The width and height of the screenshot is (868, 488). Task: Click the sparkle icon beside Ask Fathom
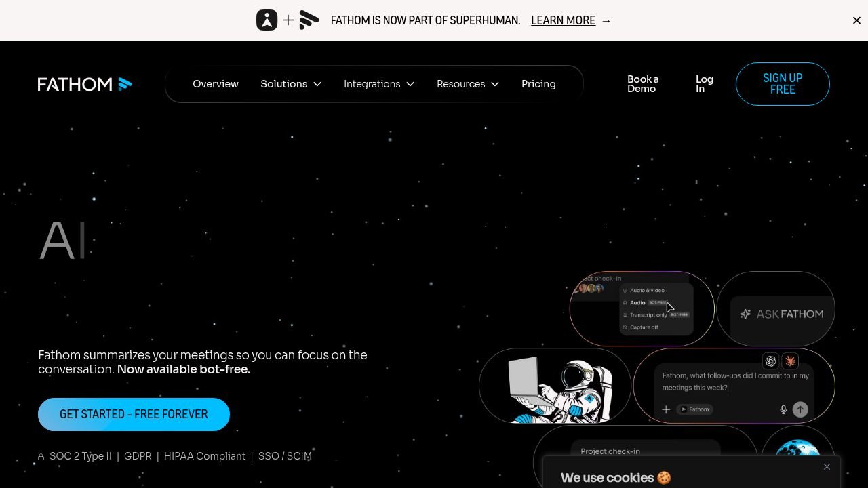745,314
